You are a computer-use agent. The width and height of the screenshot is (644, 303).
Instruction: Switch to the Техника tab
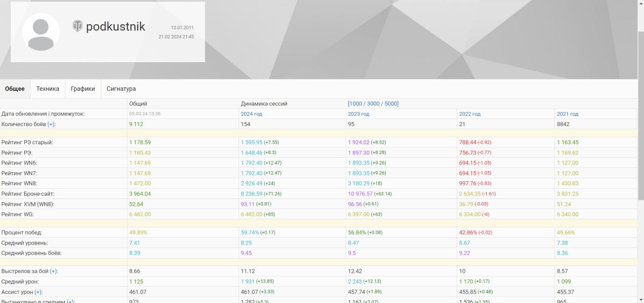pyautogui.click(x=48, y=88)
